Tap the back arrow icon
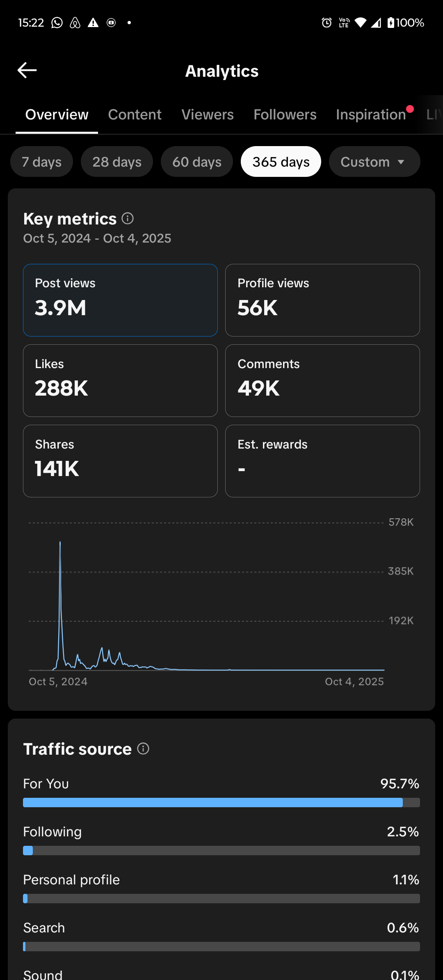The height and width of the screenshot is (980, 443). coord(27,71)
